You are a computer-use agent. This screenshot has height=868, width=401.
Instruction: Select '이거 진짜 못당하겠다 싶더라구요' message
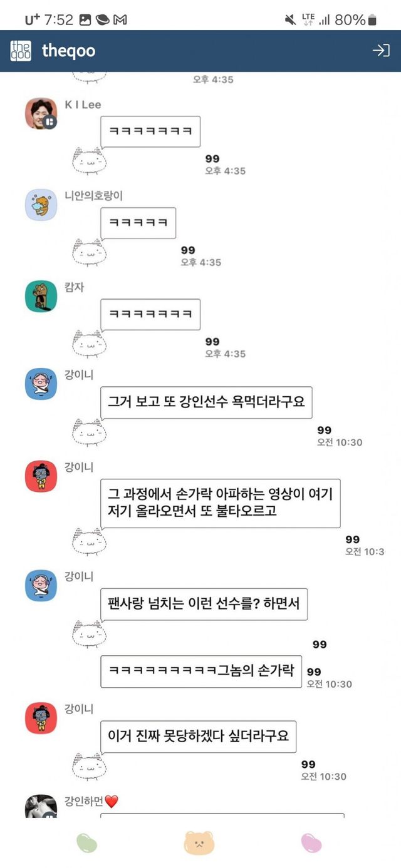(198, 737)
